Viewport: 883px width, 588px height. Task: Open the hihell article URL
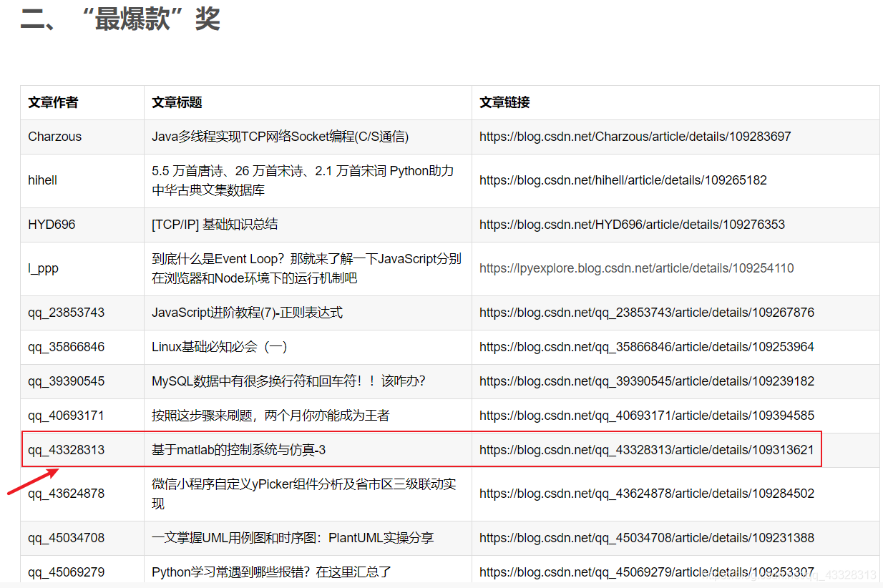623,180
